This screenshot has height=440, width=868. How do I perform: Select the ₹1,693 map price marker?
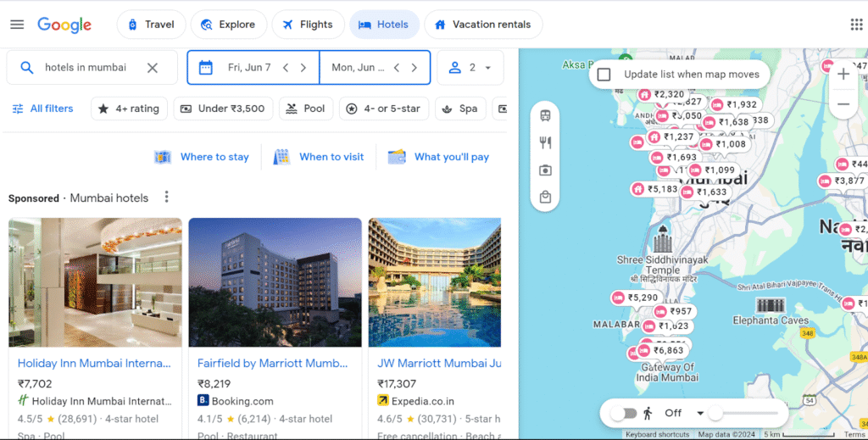coord(674,158)
